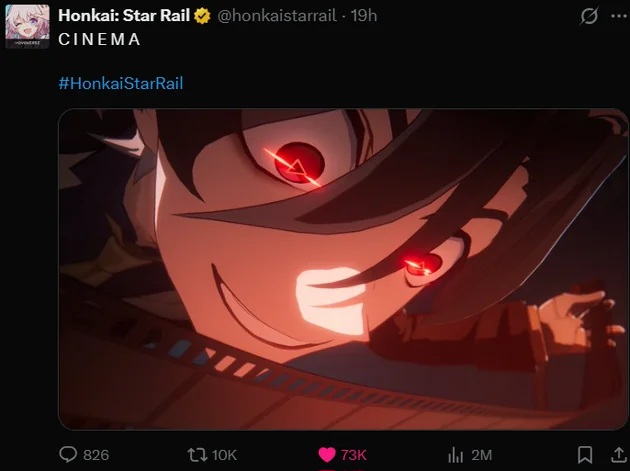This screenshot has width=630, height=471.
Task: Click the CINEMA post text
Action: 100,39
